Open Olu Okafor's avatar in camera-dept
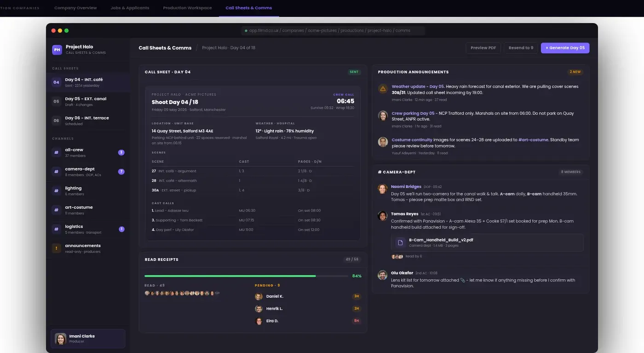 [382, 275]
